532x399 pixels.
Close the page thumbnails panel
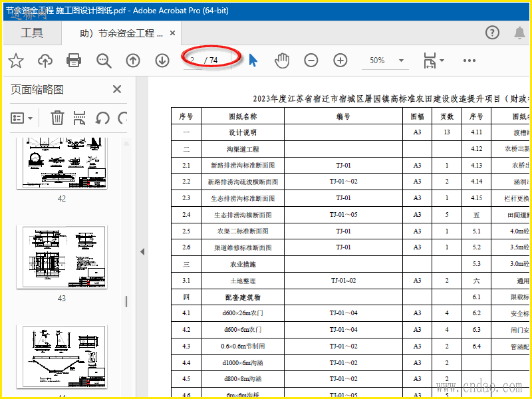(117, 89)
